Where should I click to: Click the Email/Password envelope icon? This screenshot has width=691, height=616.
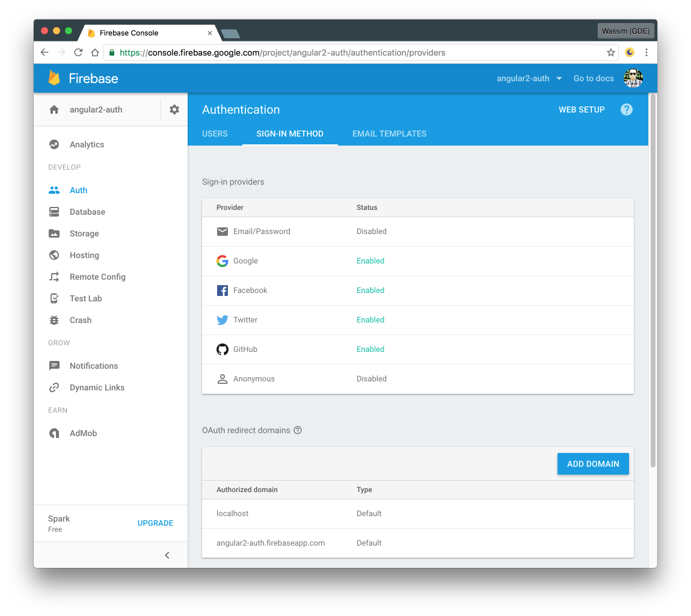(x=223, y=231)
